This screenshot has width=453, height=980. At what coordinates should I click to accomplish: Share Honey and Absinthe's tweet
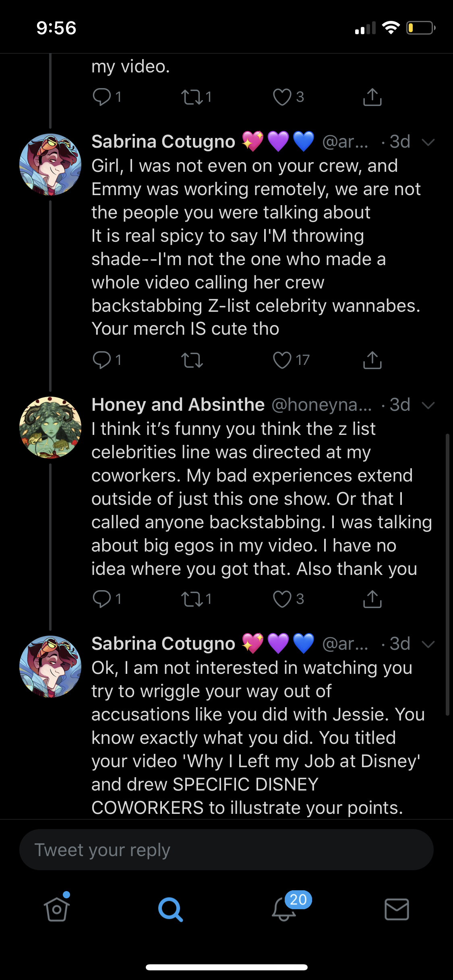pyautogui.click(x=372, y=599)
